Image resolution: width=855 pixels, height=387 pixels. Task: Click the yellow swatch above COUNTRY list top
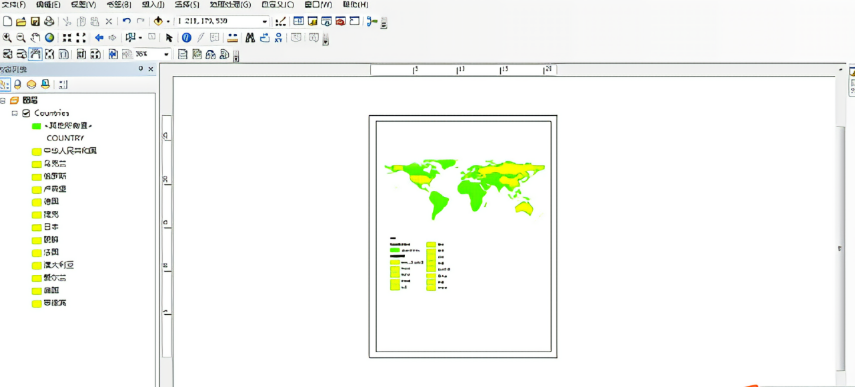pyautogui.click(x=37, y=151)
